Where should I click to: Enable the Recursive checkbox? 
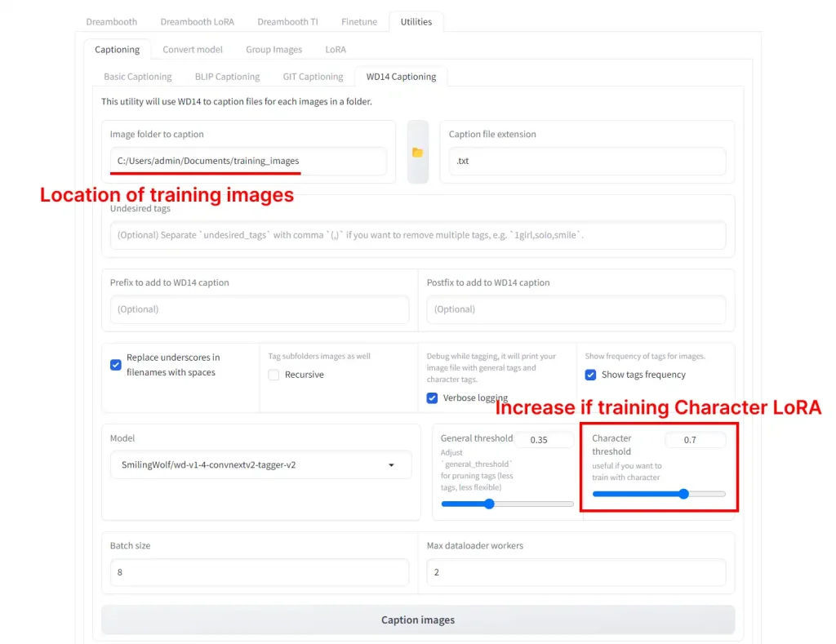click(x=273, y=375)
